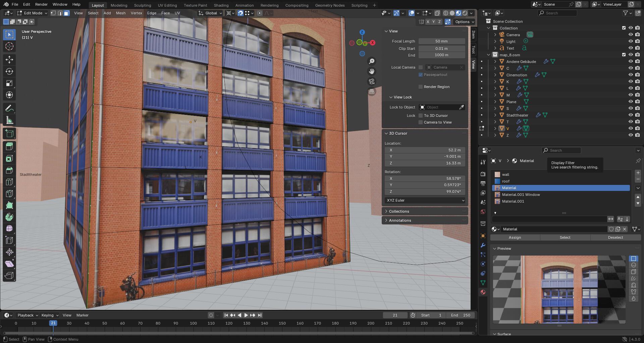Select the Knife tool
The width and height of the screenshot is (644, 343).
tap(9, 194)
